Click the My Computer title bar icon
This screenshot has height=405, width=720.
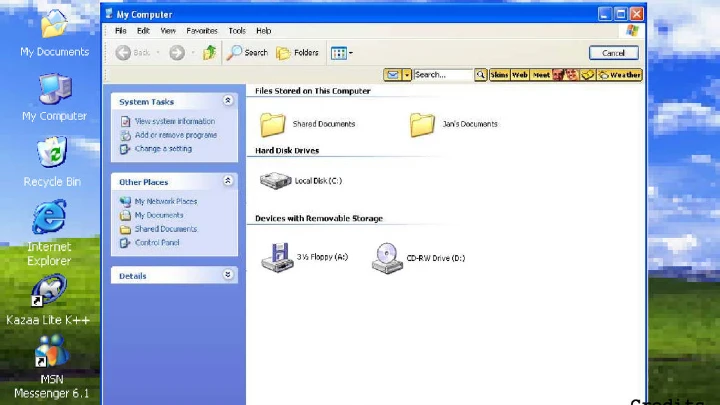[109, 14]
